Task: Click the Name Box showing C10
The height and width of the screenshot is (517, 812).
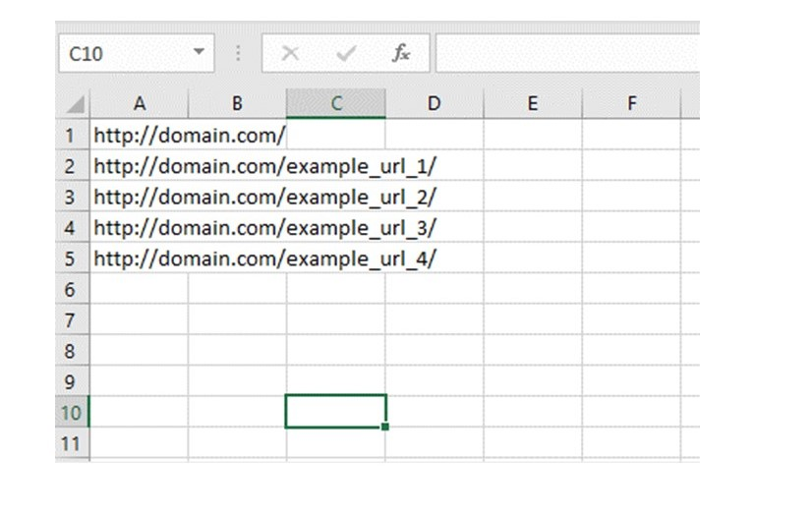Action: (x=123, y=54)
